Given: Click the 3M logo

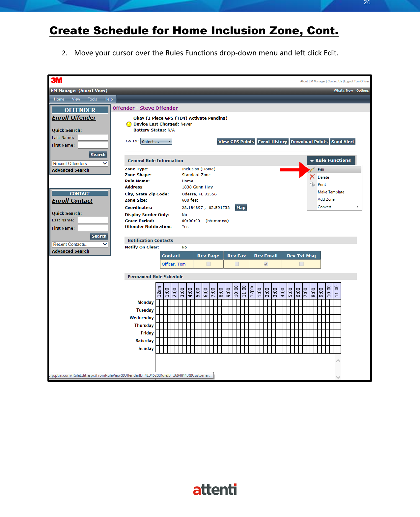Looking at the screenshot, I should tap(57, 80).
